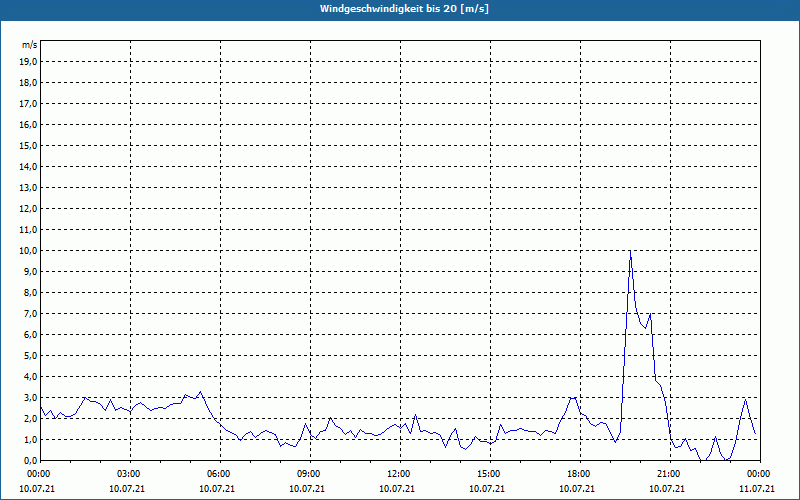
Task: Select the 1,0 y-axis label
Action: tap(30, 439)
